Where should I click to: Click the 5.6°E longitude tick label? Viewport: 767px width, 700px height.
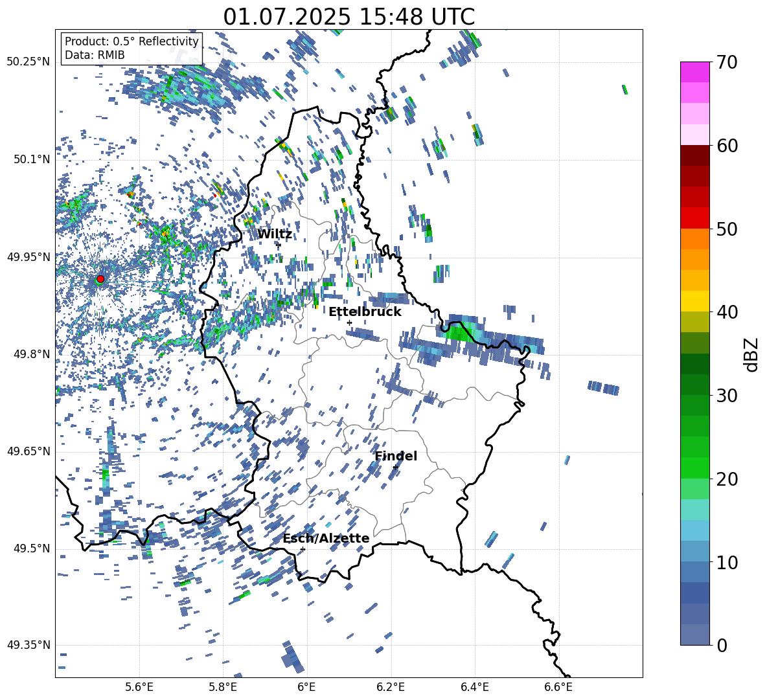pyautogui.click(x=139, y=687)
